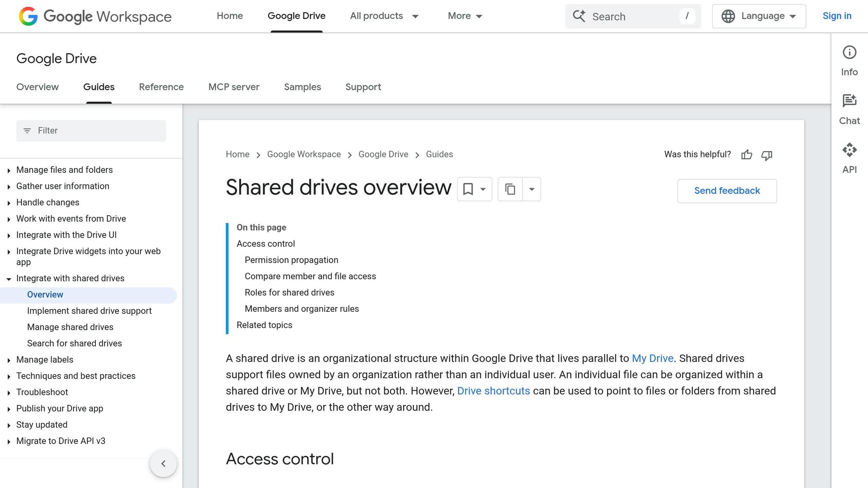Click the Sign in link
Viewport: 868px width, 488px height.
[837, 16]
